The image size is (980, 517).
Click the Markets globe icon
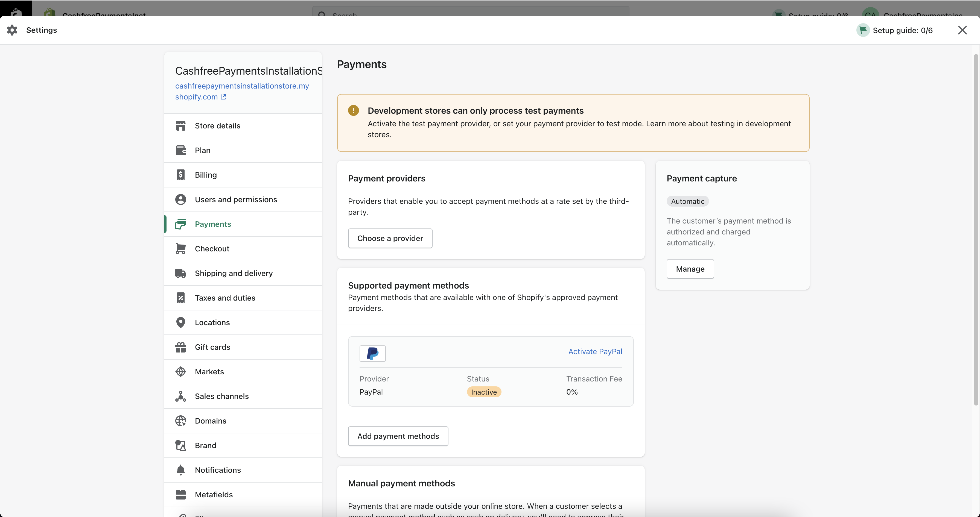181,372
